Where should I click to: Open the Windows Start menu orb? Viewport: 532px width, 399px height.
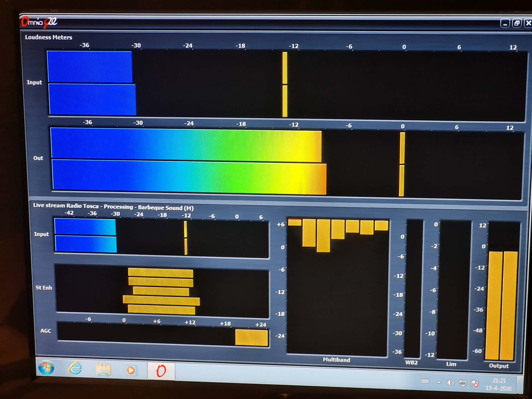point(46,368)
